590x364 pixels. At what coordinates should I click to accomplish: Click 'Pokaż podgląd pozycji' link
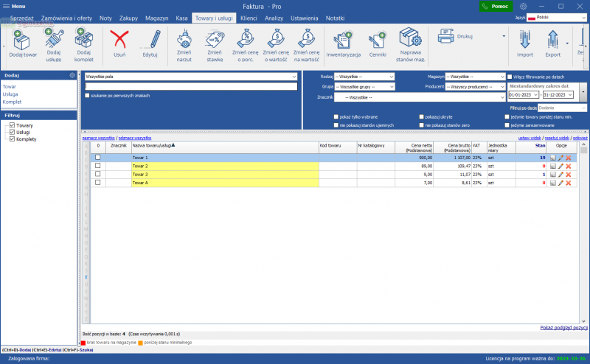click(x=563, y=327)
